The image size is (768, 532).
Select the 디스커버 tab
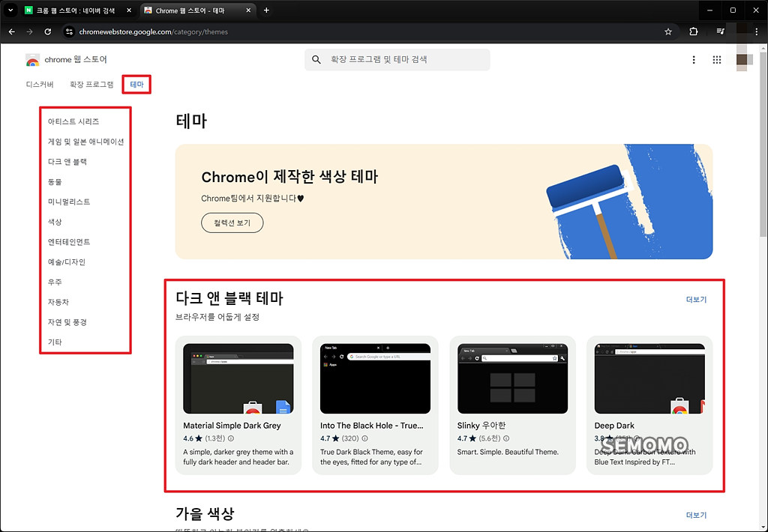pos(40,85)
